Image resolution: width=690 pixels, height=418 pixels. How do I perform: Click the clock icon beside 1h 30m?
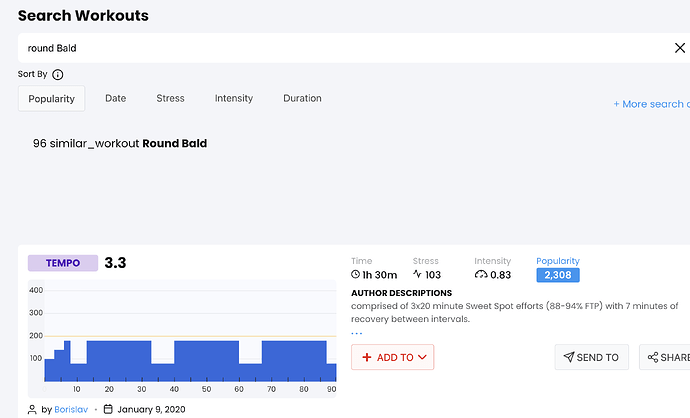pos(356,275)
